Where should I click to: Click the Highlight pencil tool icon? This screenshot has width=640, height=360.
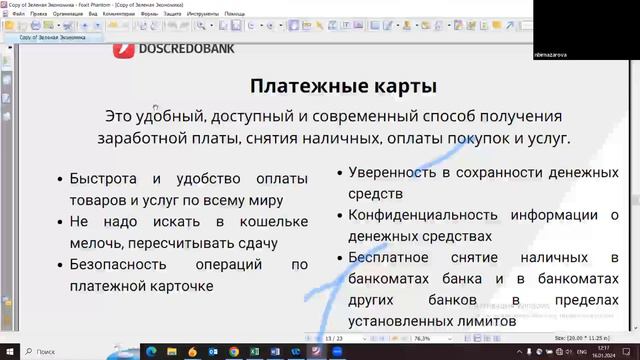click(320, 25)
